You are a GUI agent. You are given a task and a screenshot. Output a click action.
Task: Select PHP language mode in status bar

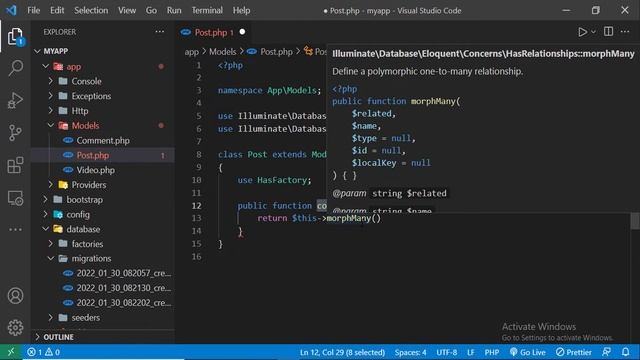(492, 352)
